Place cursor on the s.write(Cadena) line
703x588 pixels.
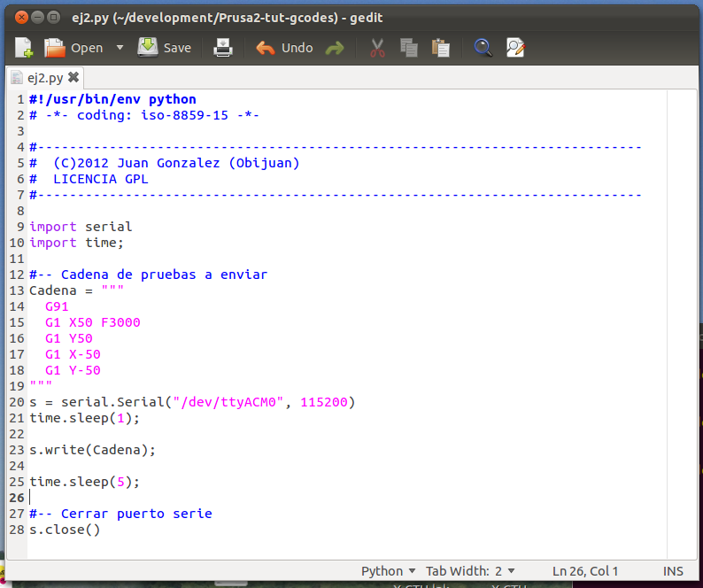pyautogui.click(x=92, y=450)
